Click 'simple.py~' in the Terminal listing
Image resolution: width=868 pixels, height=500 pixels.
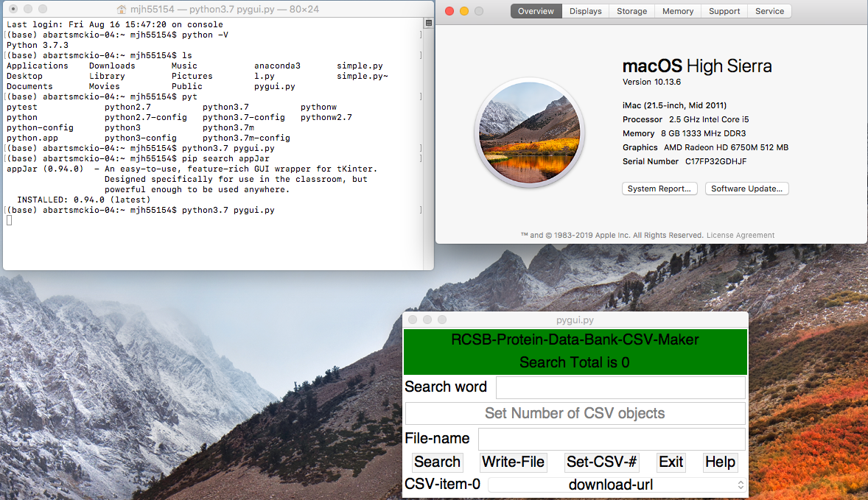(362, 77)
